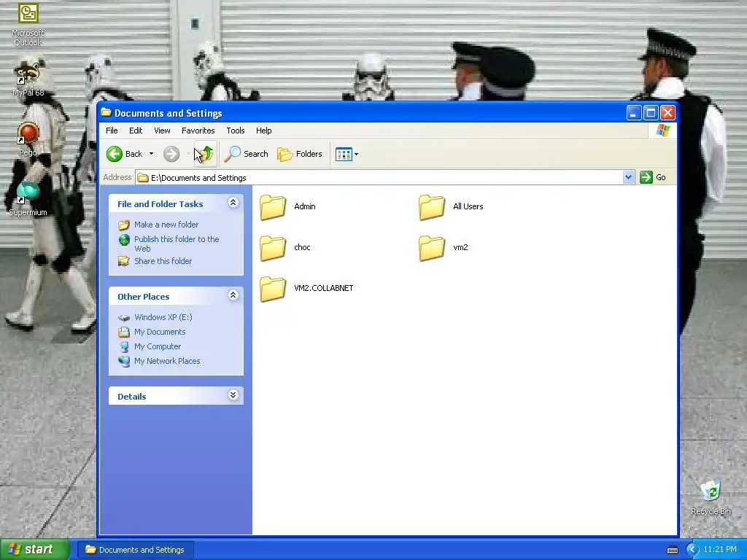Viewport: 747px width, 560px height.
Task: Click the Start button
Action: coord(34,550)
